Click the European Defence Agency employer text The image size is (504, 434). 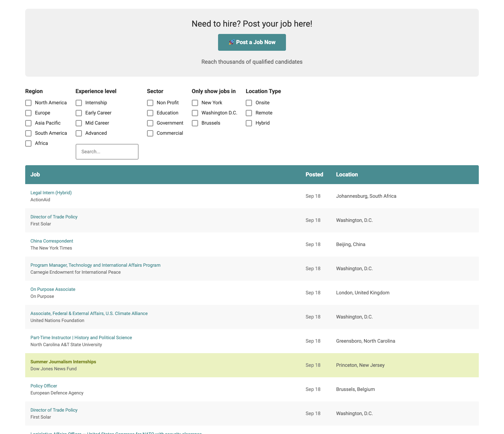pyautogui.click(x=57, y=393)
